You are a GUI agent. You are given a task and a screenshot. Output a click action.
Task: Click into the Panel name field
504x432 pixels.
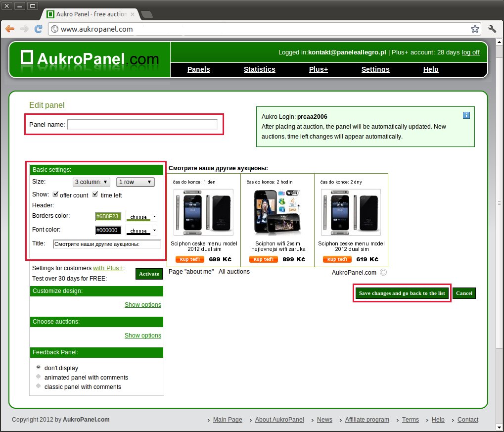(142, 125)
